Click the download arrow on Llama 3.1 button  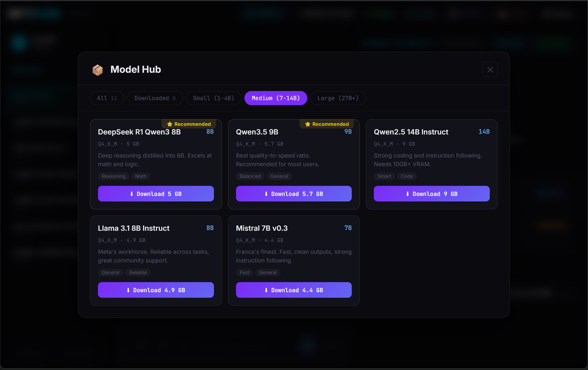(129, 290)
